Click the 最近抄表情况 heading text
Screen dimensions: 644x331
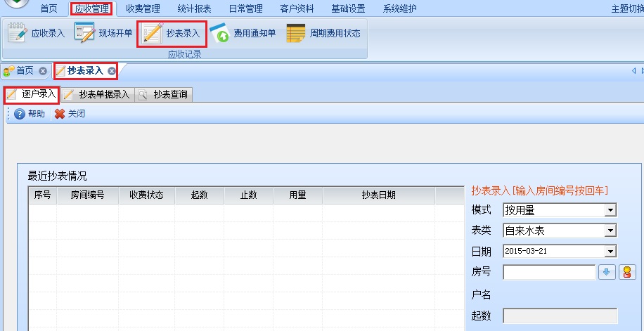tap(57, 176)
